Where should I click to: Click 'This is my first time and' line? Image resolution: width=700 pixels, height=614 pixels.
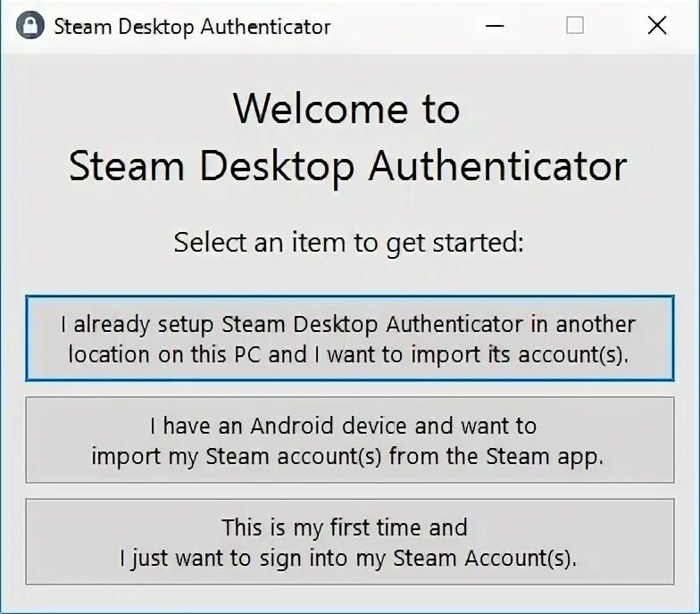[x=345, y=527]
